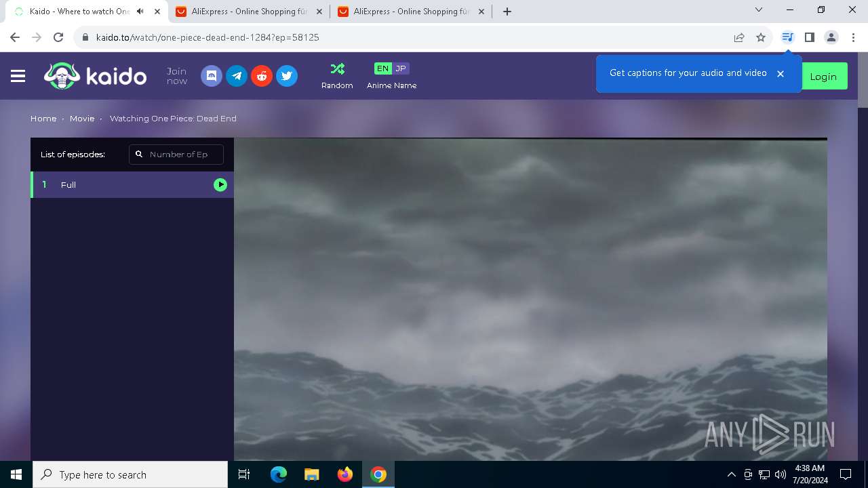
Task: Focus the Number of Ep search field
Action: [176, 155]
